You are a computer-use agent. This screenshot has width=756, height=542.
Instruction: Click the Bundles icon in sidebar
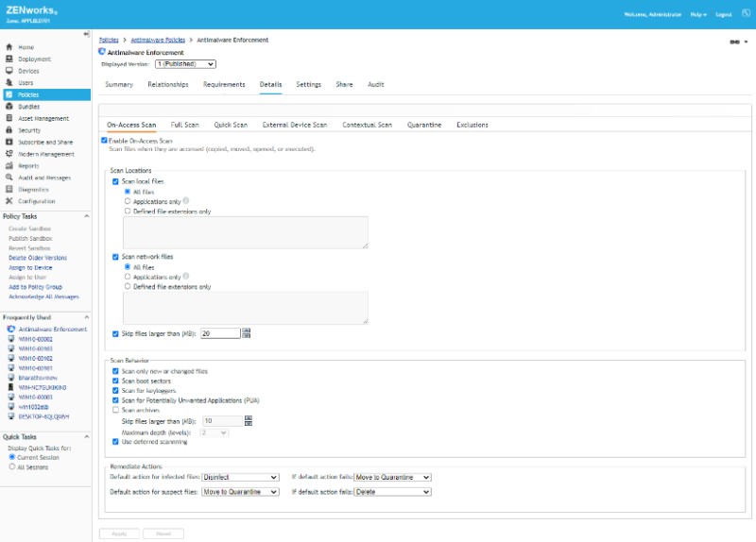click(x=9, y=107)
